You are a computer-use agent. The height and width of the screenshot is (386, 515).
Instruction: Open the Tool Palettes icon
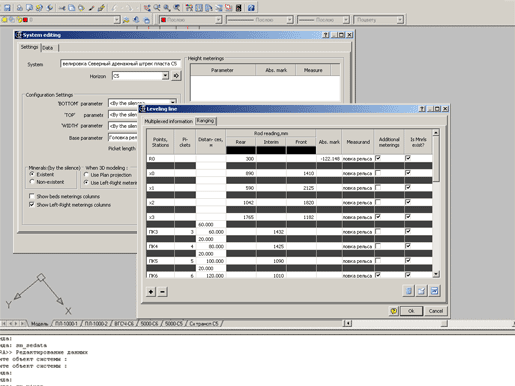tap(209, 7)
